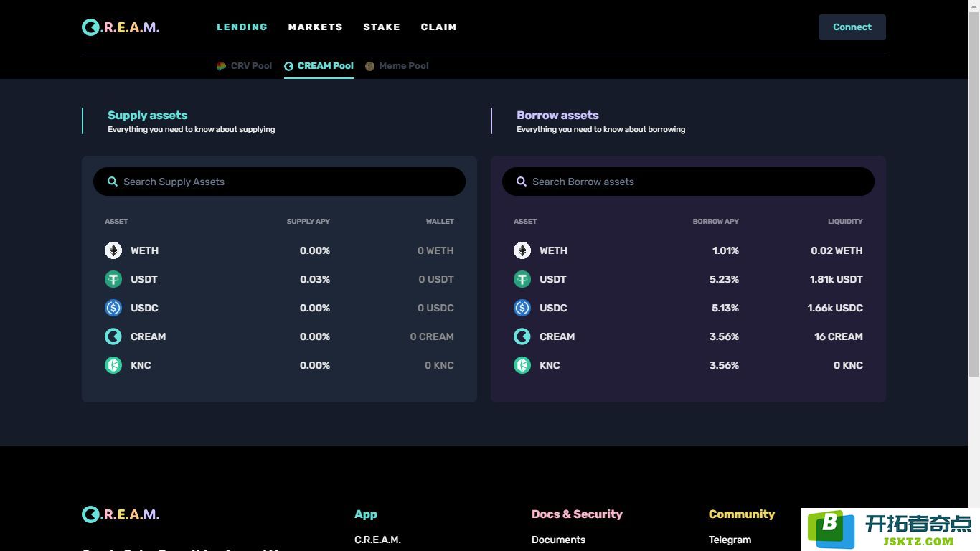
Task: Click liquidity value 0.02 WETH
Action: (x=837, y=250)
